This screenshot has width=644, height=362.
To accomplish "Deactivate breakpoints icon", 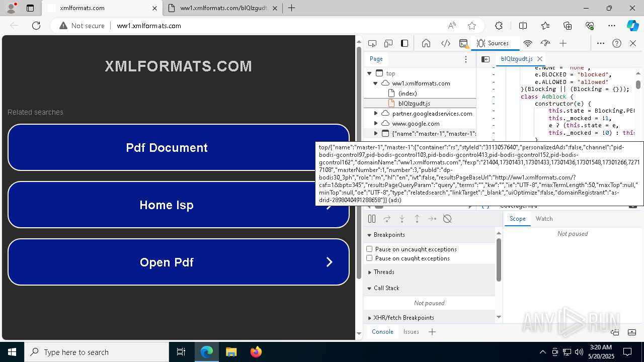I will click(x=447, y=219).
